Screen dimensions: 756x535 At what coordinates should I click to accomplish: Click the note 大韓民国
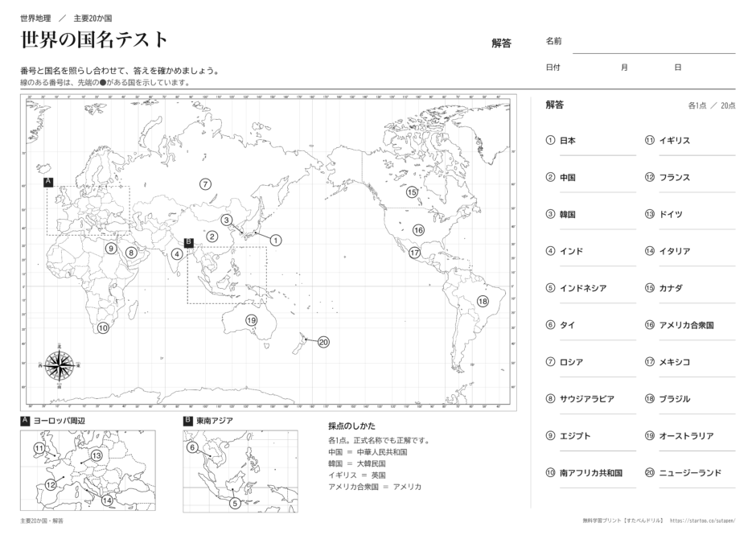click(372, 464)
